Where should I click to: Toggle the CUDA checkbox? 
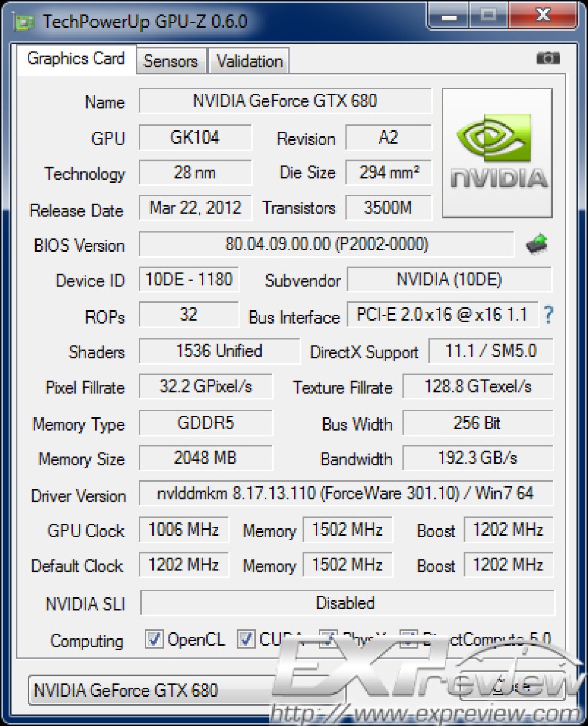coord(246,640)
